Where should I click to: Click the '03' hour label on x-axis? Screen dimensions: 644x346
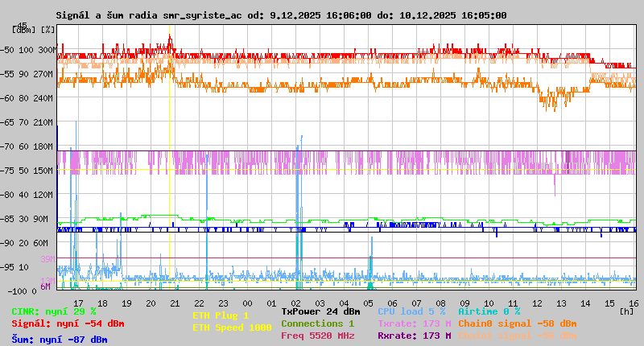[x=320, y=303]
